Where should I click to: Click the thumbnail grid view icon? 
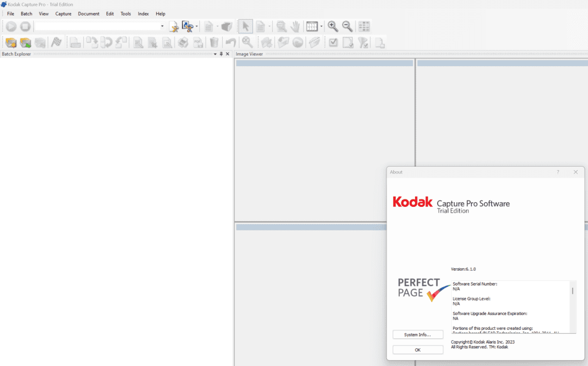coord(363,26)
